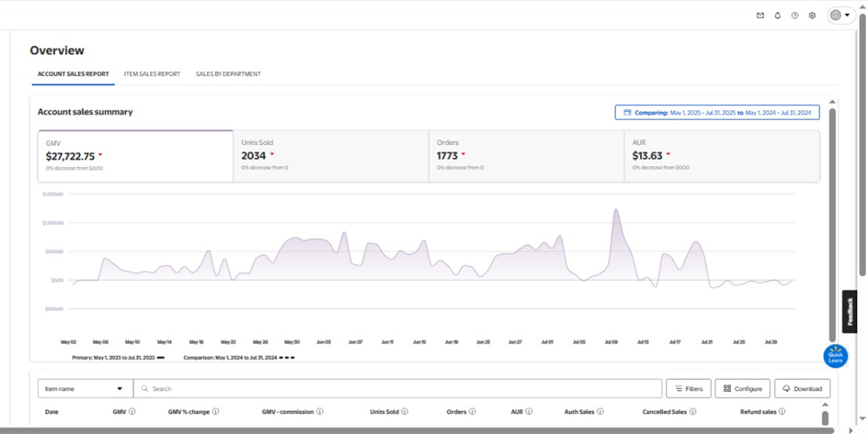Click the Date column header

click(52, 412)
